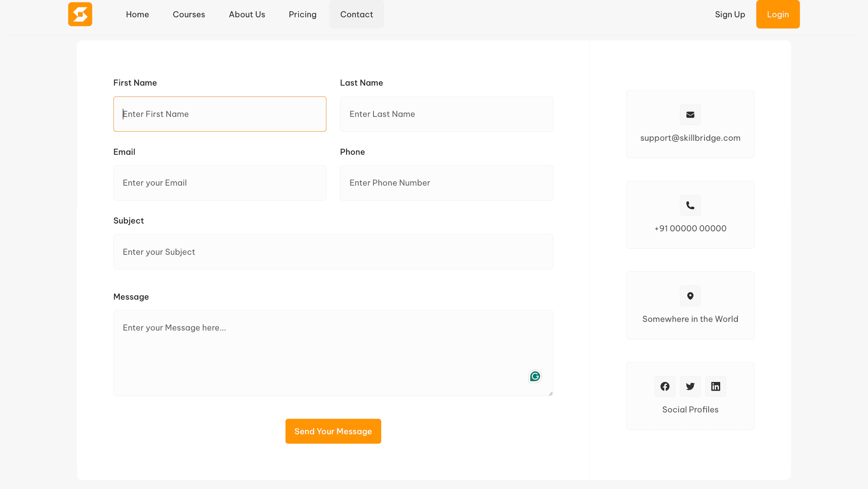Open the Twitter profile icon
The width and height of the screenshot is (868, 489).
pos(690,387)
